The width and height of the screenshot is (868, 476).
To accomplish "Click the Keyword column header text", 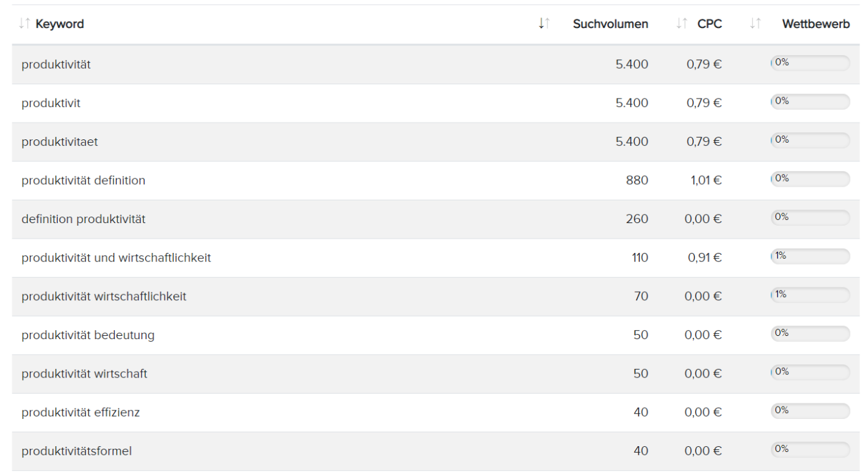I will coord(60,24).
